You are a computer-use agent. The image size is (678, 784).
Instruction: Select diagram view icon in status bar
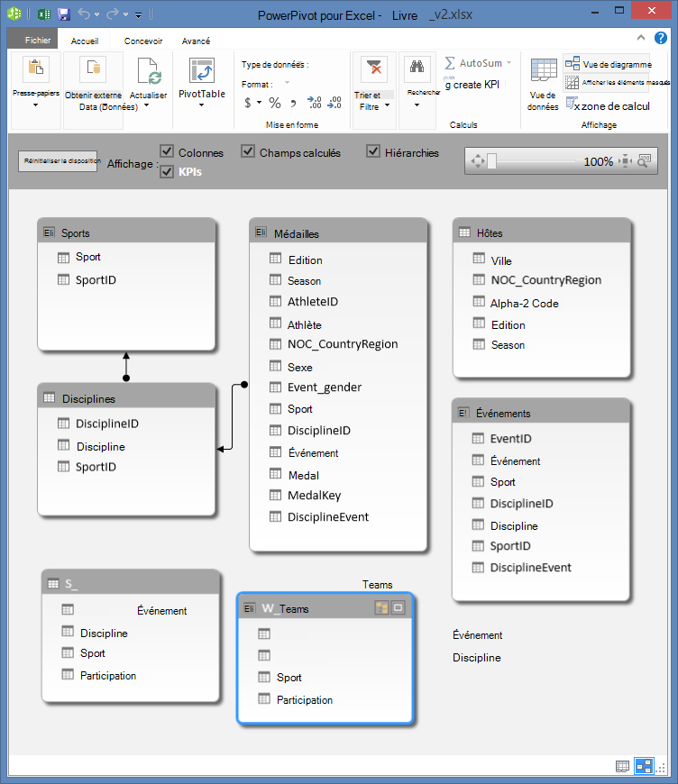tap(644, 765)
